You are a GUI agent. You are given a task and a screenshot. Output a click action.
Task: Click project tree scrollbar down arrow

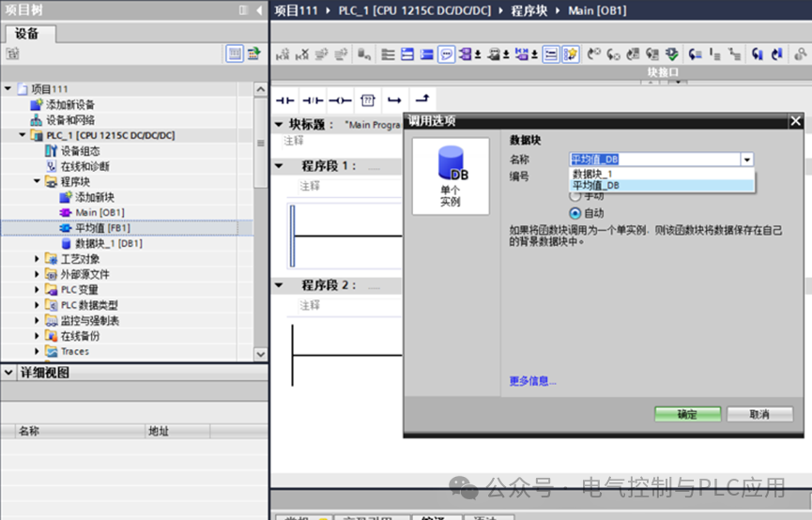pos(260,354)
